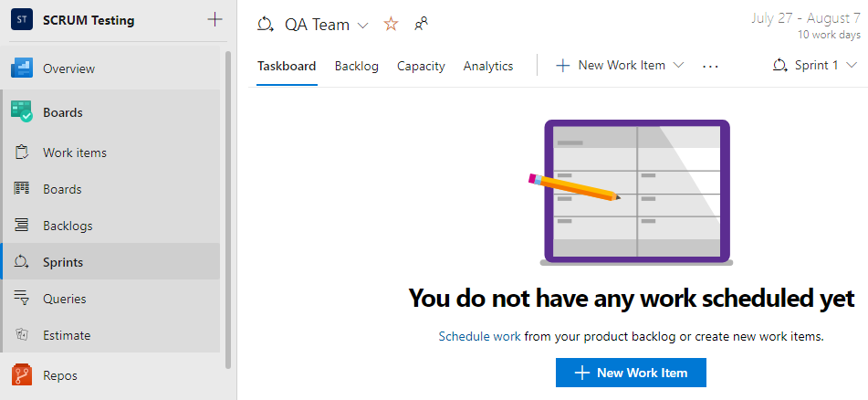
Task: Expand the QA Team selector chevron
Action: [362, 26]
